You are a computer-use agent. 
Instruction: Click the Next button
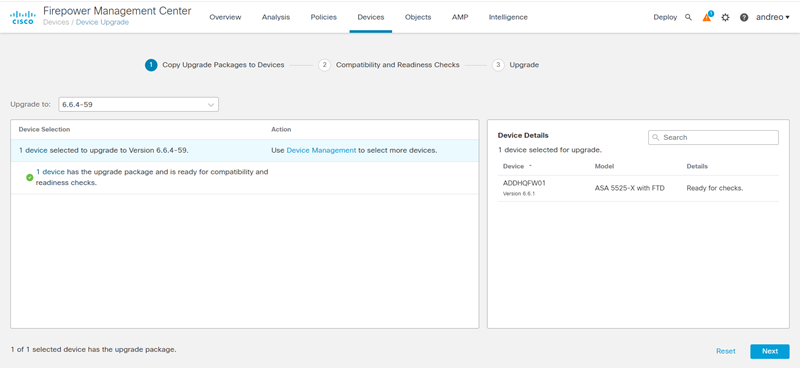click(770, 351)
